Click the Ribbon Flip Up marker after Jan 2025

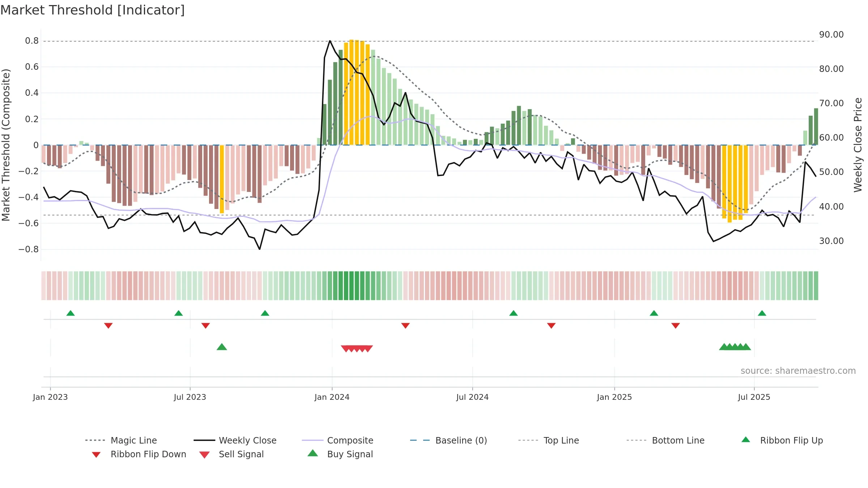654,313
